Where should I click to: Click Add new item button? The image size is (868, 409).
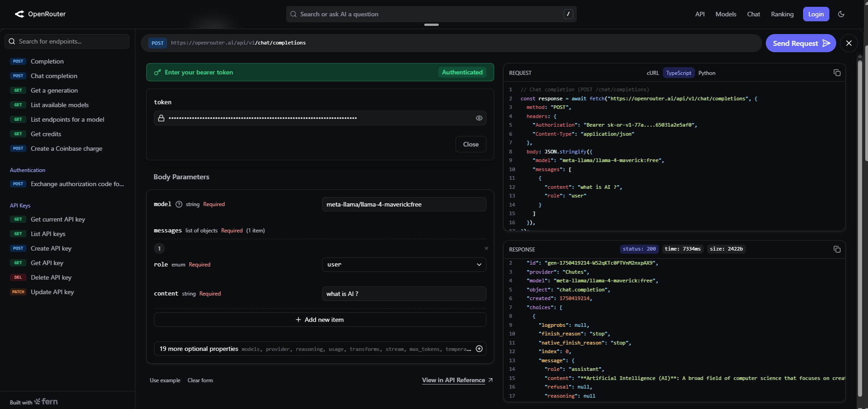pyautogui.click(x=320, y=320)
